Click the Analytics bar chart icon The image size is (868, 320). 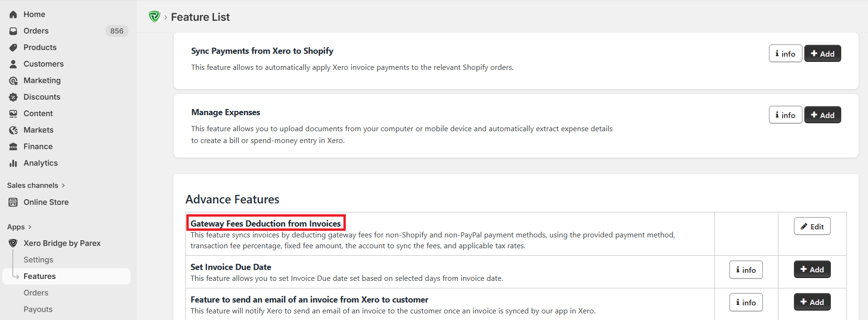13,163
